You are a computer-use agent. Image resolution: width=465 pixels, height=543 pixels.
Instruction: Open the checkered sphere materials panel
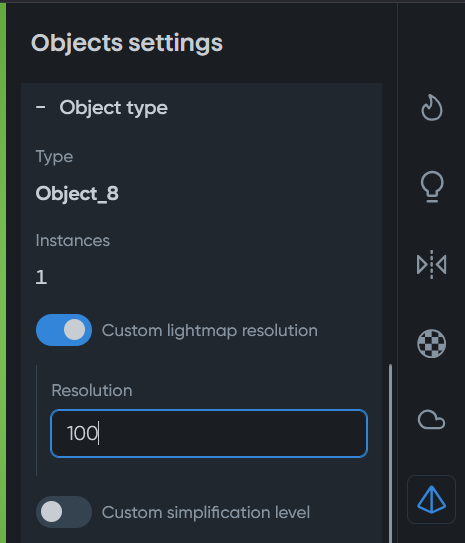coord(431,344)
